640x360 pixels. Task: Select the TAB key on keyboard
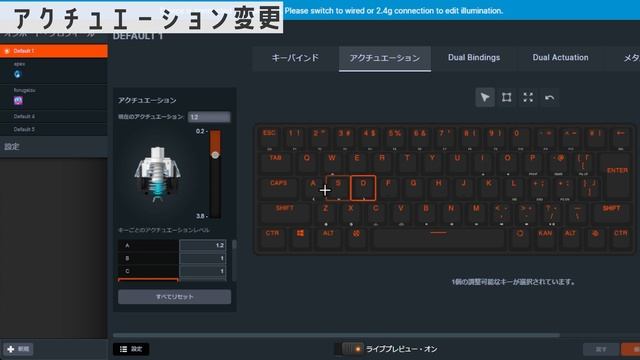coord(276,162)
